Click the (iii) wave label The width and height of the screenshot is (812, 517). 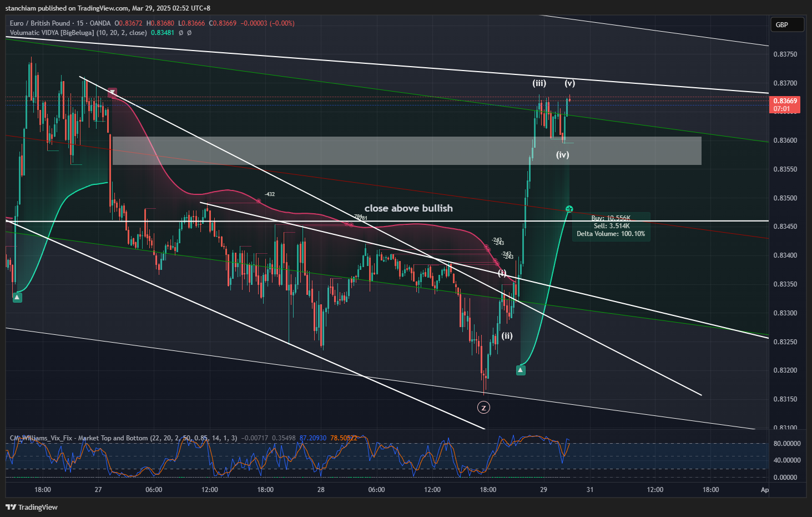coord(539,83)
